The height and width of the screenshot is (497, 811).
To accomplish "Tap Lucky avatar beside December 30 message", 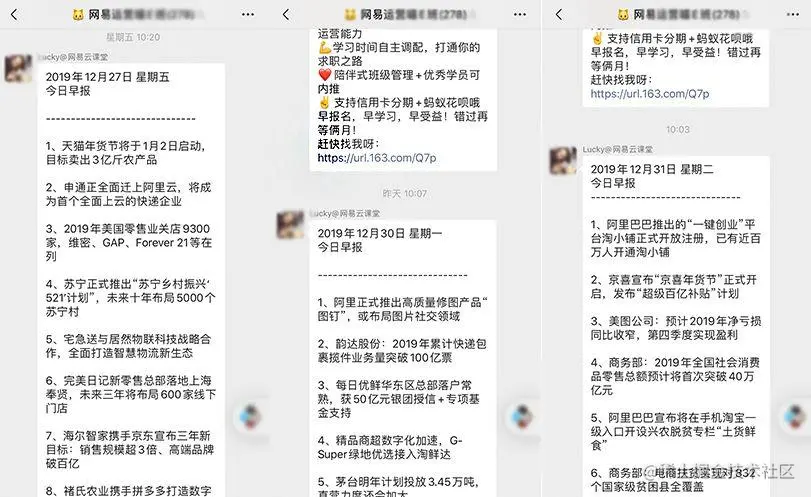I will pos(291,224).
